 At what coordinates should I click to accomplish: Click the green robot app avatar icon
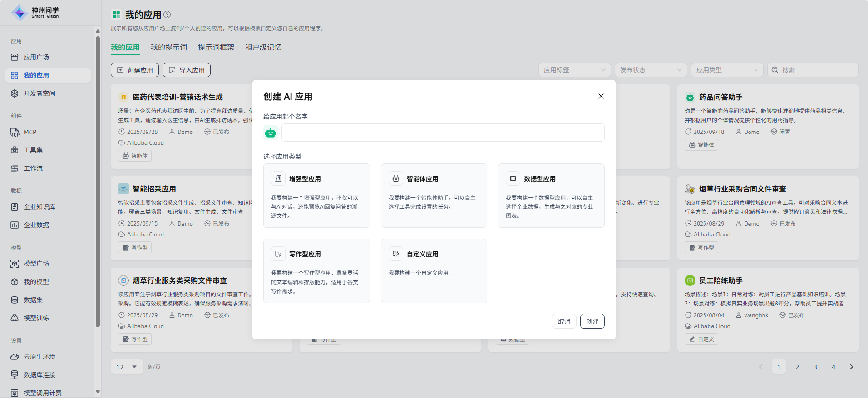pyautogui.click(x=271, y=133)
